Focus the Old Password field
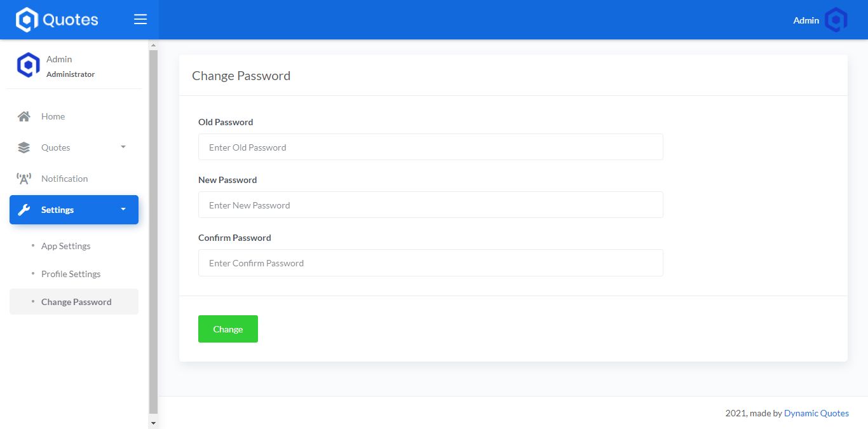868x429 pixels. pyautogui.click(x=430, y=147)
